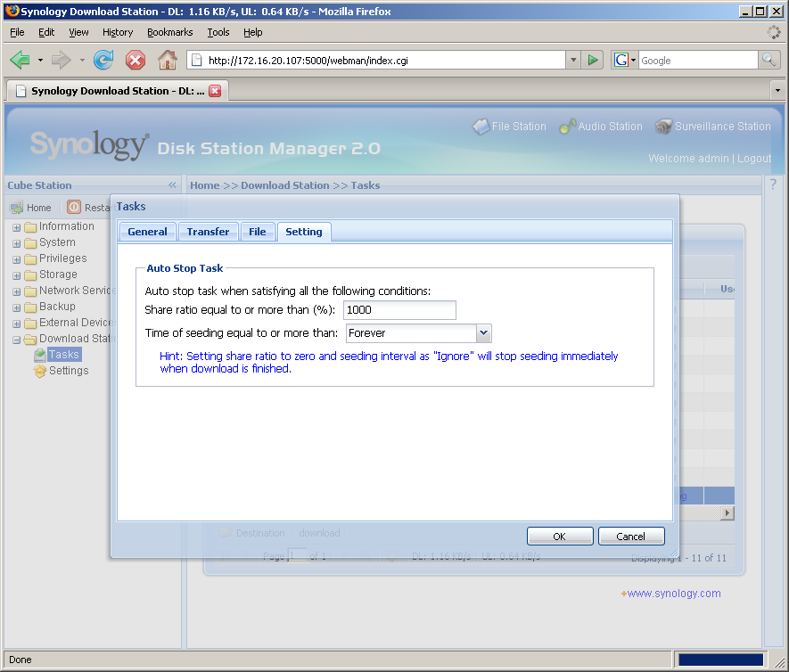Click the Restart power icon
Viewport: 789px width, 672px height.
74,207
